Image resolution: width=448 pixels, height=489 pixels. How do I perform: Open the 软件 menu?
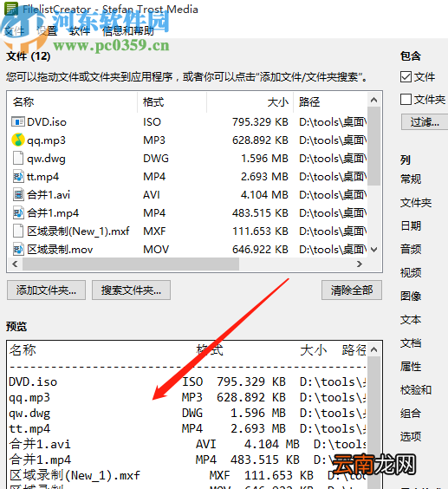(79, 31)
